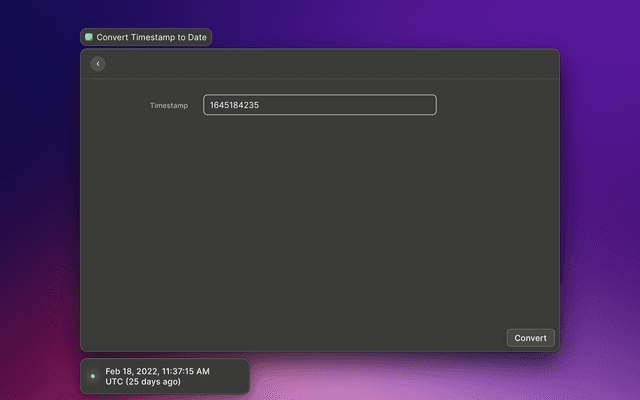Click the desktop wallpaper right of the toast
The width and height of the screenshot is (640, 400).
coord(440,378)
